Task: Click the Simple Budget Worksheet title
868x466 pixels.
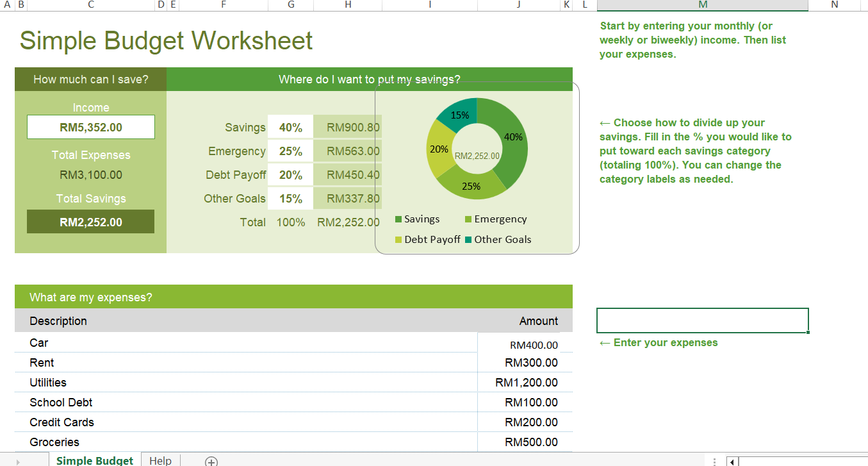Action: click(167, 41)
